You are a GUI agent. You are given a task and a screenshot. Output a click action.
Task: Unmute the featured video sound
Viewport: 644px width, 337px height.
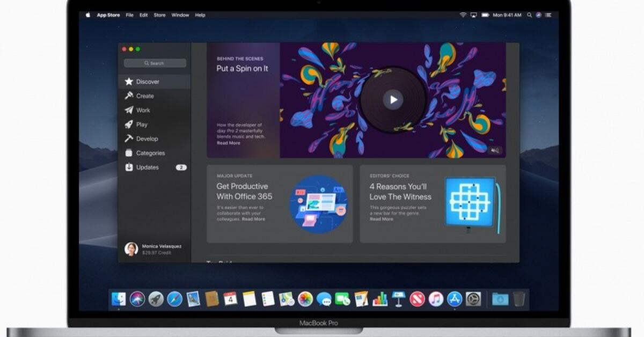495,150
